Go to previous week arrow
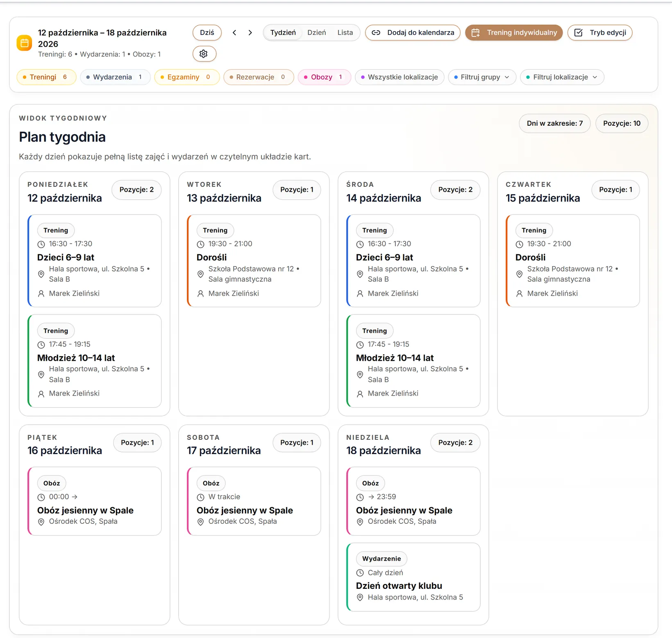 [234, 33]
